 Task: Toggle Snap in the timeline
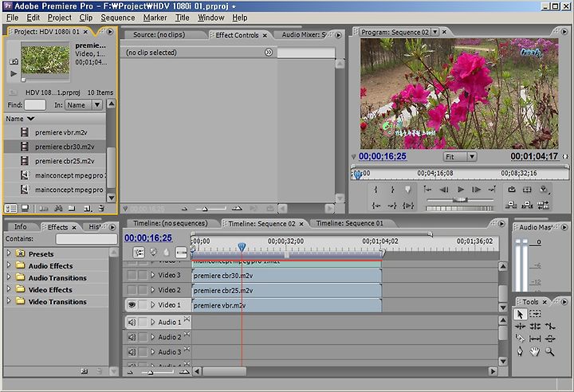pos(139,253)
